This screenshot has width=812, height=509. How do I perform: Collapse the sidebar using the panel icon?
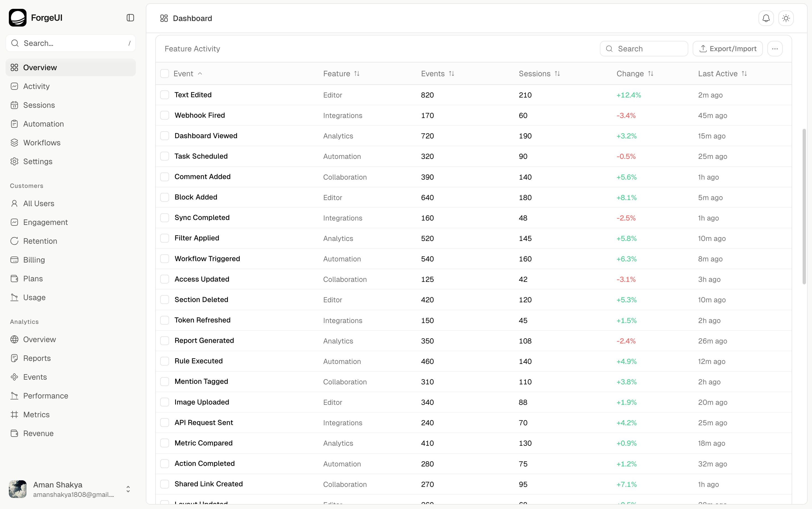coord(130,17)
